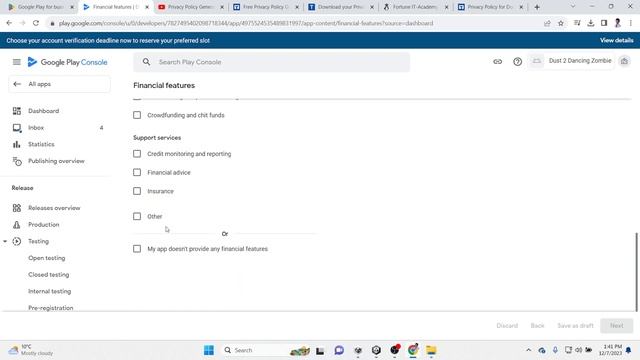
Task: Open the hamburger navigation menu
Action: click(16, 62)
